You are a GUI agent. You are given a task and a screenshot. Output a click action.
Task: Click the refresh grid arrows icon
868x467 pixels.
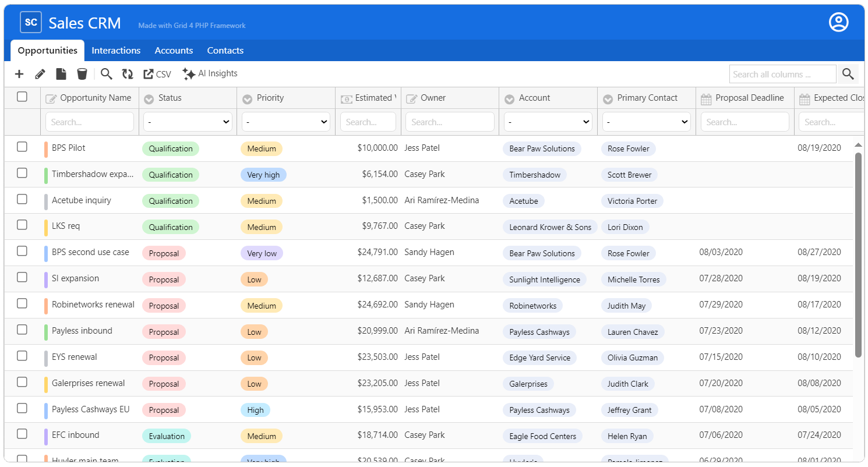pyautogui.click(x=127, y=74)
